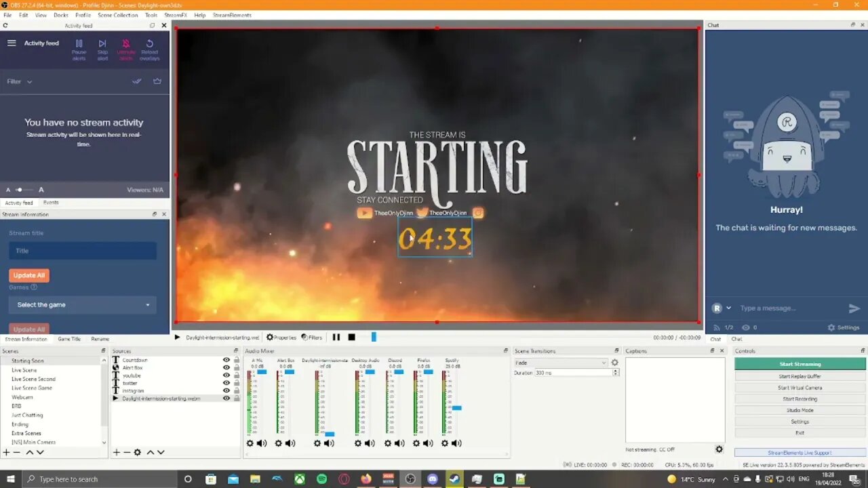868x488 pixels.
Task: Click the Skip alert icon
Action: coord(102,44)
